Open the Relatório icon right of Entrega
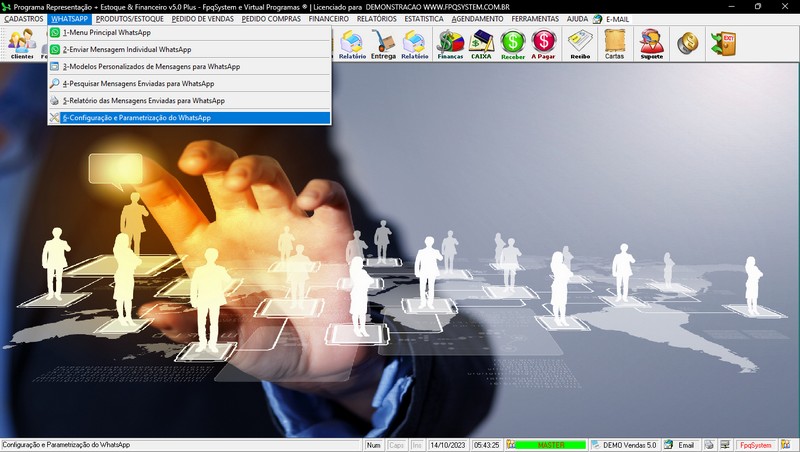 pyautogui.click(x=414, y=44)
